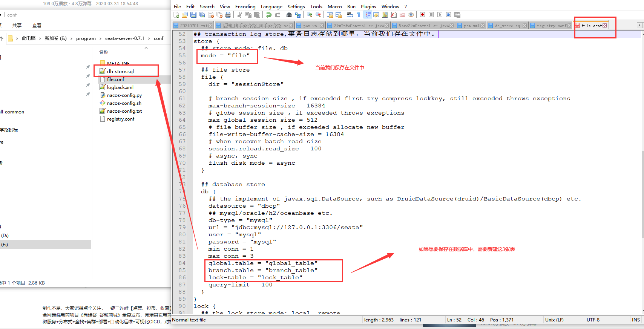Click the Zoom Out magnifier icon
Screen dimensions: 644x329
(318, 15)
